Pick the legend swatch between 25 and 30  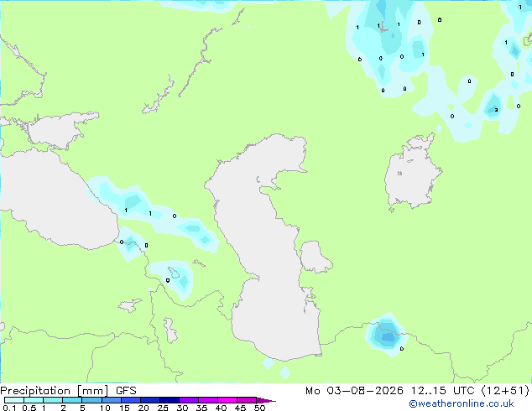point(170,400)
